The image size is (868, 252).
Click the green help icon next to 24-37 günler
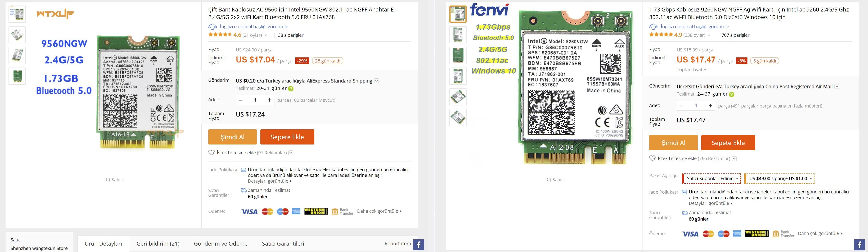(x=732, y=94)
